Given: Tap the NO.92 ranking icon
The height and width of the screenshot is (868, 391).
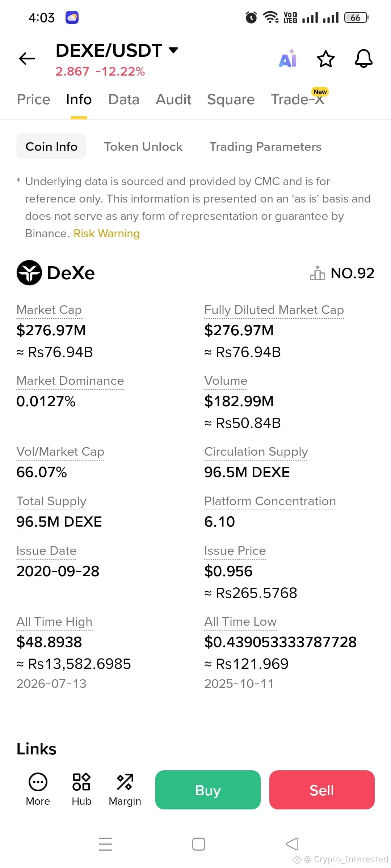Looking at the screenshot, I should 317,273.
